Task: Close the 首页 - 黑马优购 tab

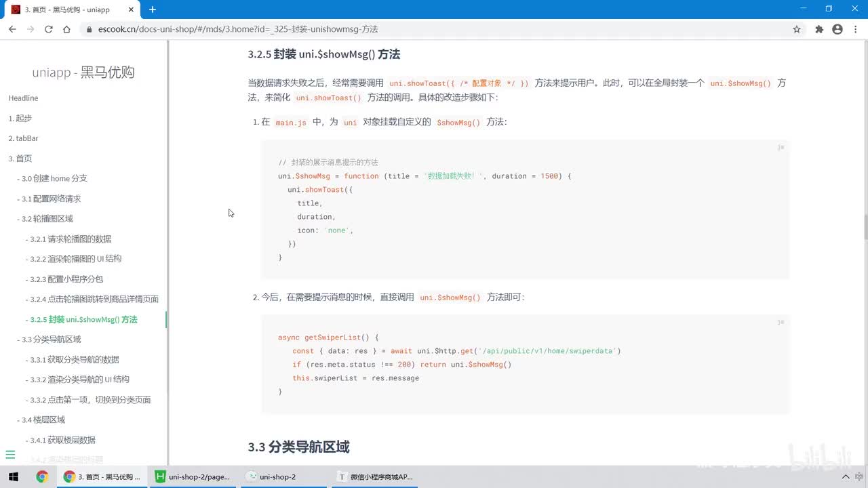Action: point(130,9)
